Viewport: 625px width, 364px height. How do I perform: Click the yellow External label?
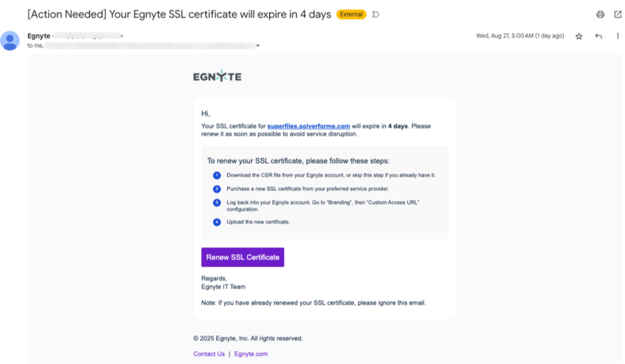(x=351, y=14)
